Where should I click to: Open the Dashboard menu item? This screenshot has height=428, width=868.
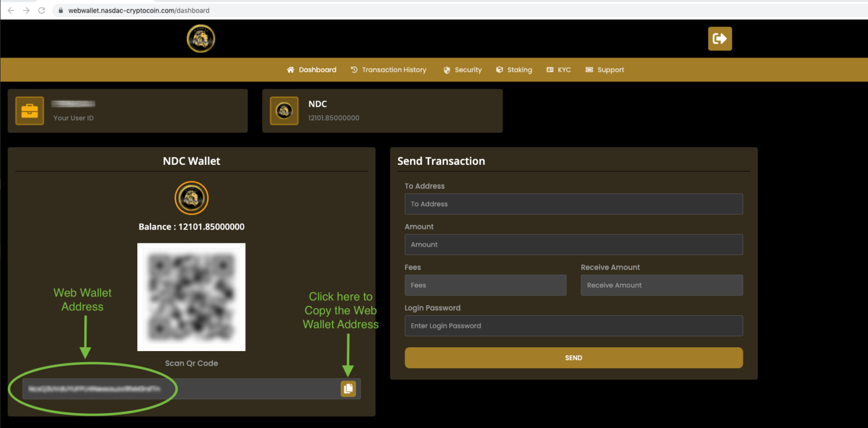pos(312,70)
